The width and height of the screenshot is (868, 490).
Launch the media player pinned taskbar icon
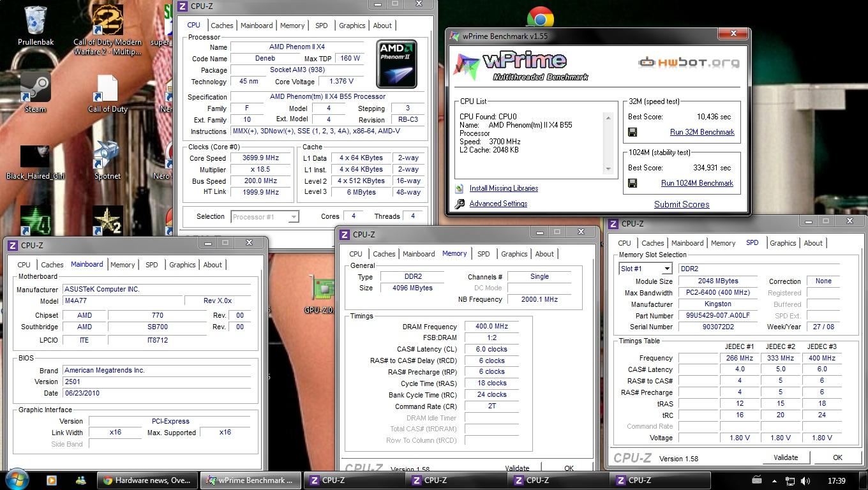[52, 480]
